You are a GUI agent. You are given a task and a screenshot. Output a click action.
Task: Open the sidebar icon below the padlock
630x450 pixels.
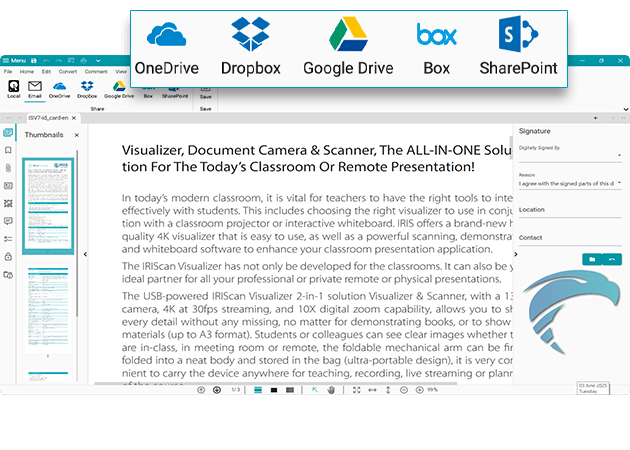8,275
